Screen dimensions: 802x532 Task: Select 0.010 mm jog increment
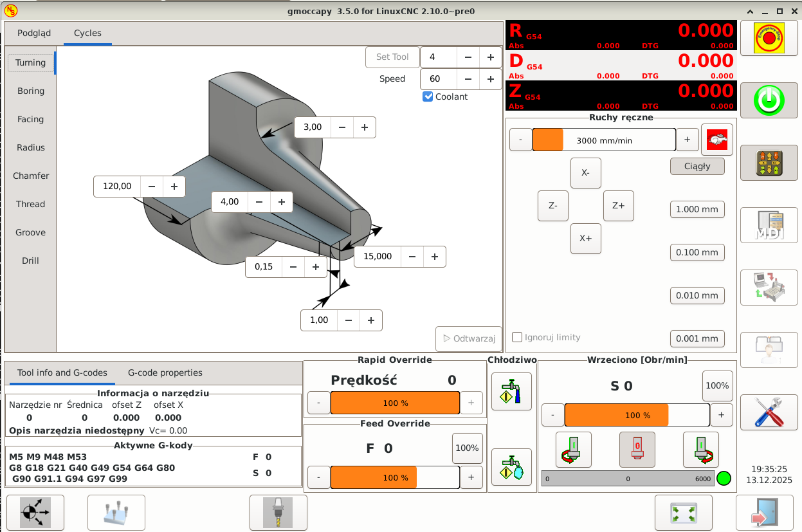(x=697, y=295)
